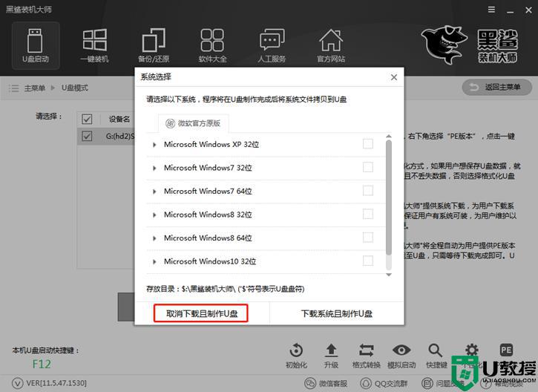This screenshot has width=538, height=392.
Task: Click the Microsoft Windows10 32位 row text
Action: [210, 261]
